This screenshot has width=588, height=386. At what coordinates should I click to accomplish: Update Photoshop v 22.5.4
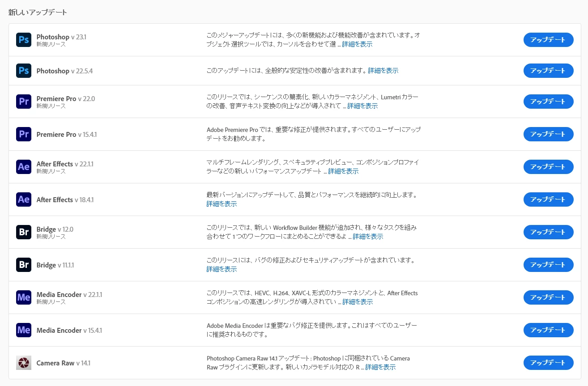tap(548, 71)
